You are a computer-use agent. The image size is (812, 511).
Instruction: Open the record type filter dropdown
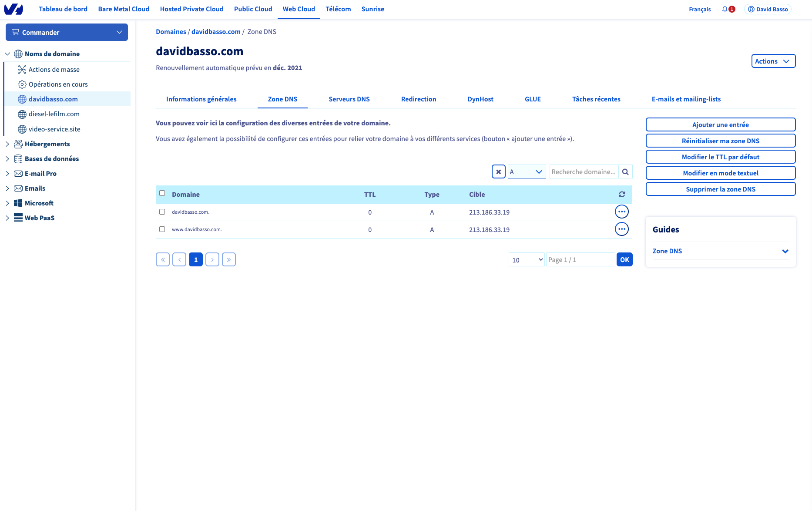pyautogui.click(x=527, y=172)
